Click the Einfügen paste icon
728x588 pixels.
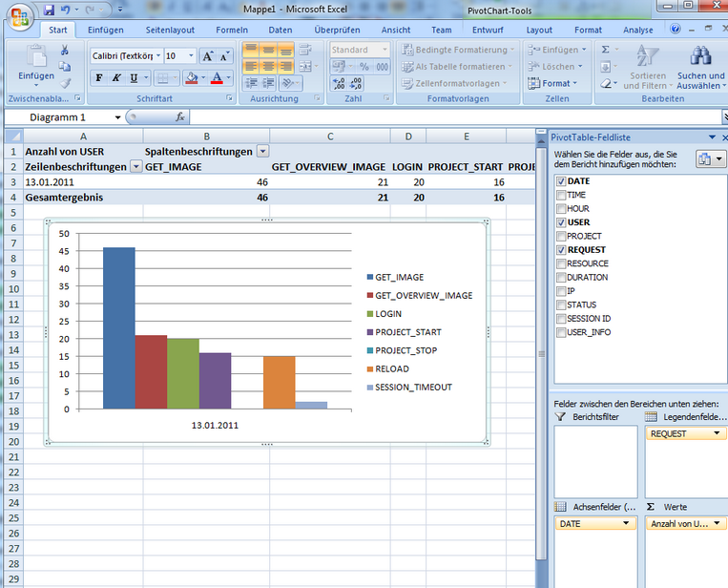coord(36,57)
